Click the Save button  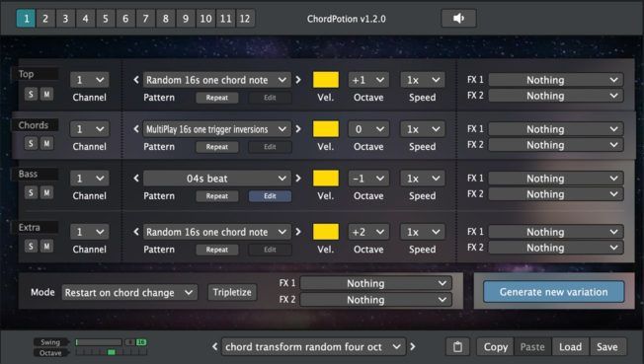click(607, 347)
